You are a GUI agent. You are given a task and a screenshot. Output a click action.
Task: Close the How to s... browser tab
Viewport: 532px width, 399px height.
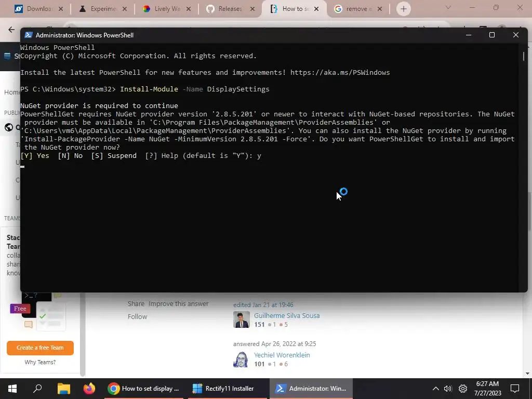tap(316, 9)
